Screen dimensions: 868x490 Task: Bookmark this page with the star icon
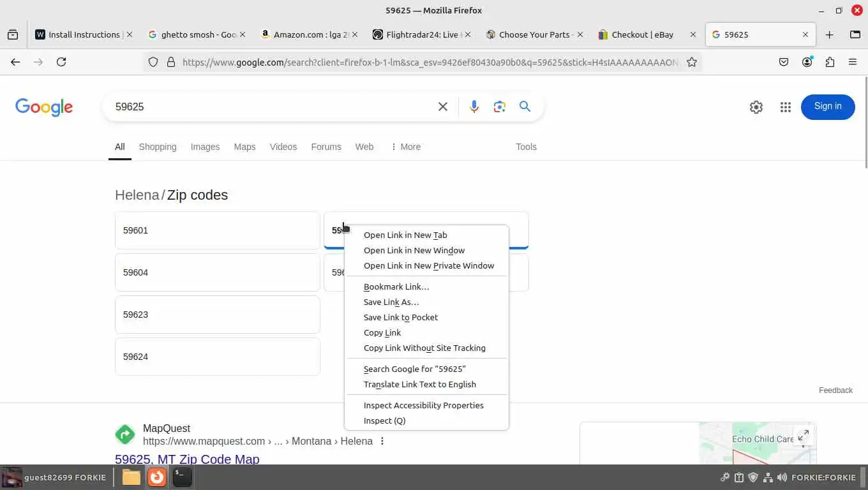692,62
